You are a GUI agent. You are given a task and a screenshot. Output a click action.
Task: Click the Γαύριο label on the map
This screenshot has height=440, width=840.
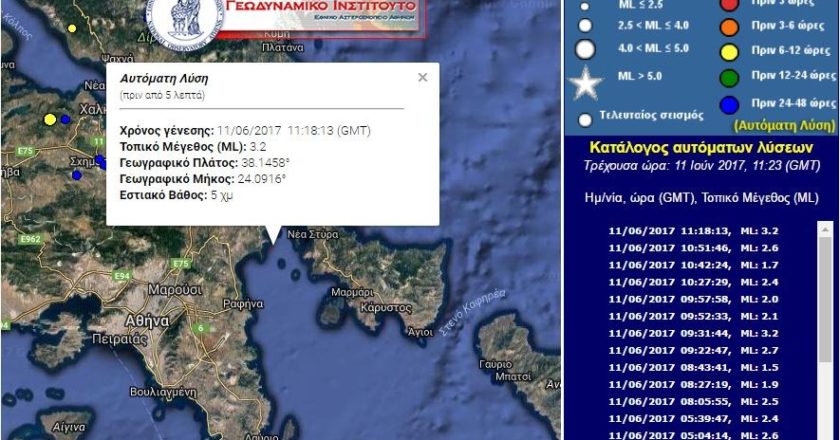tap(496, 364)
